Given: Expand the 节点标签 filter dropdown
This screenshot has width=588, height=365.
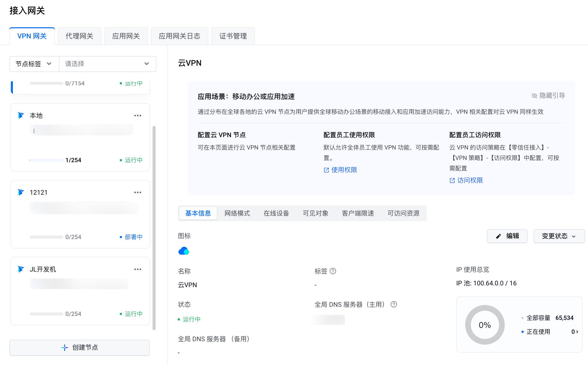Looking at the screenshot, I should coord(34,64).
